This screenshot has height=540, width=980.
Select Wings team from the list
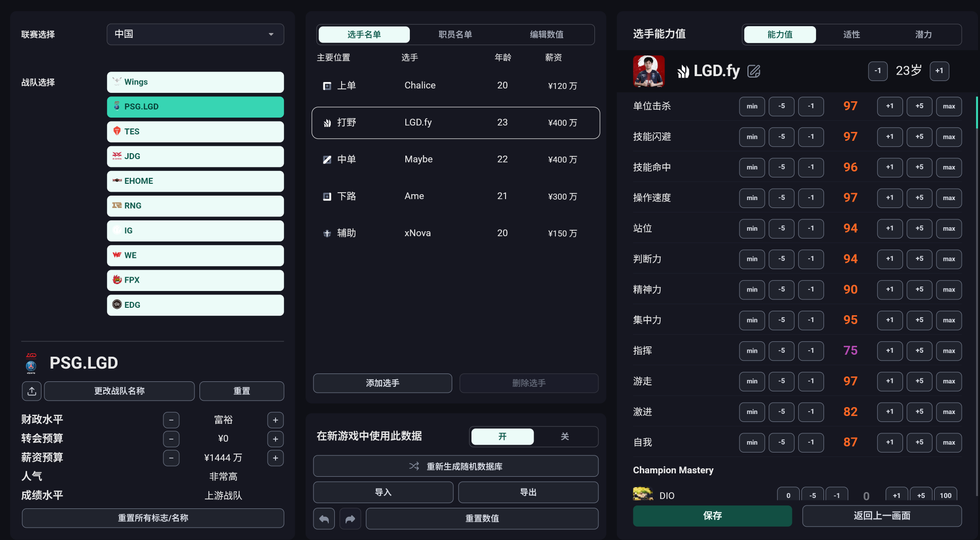196,82
